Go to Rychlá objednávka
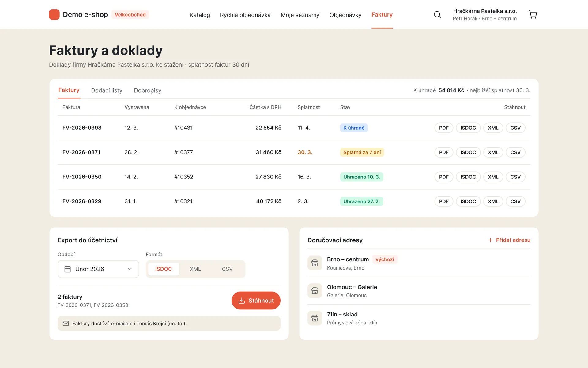Image resolution: width=588 pixels, height=368 pixels. pos(245,15)
